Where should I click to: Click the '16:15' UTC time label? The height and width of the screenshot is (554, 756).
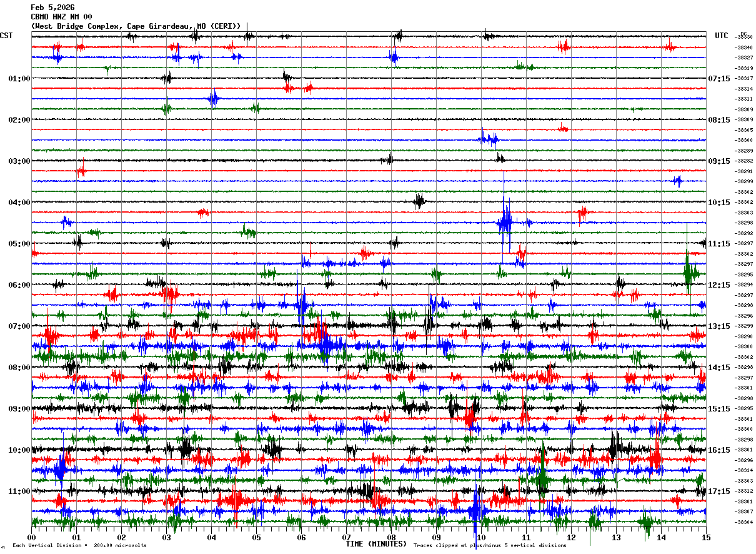(719, 450)
